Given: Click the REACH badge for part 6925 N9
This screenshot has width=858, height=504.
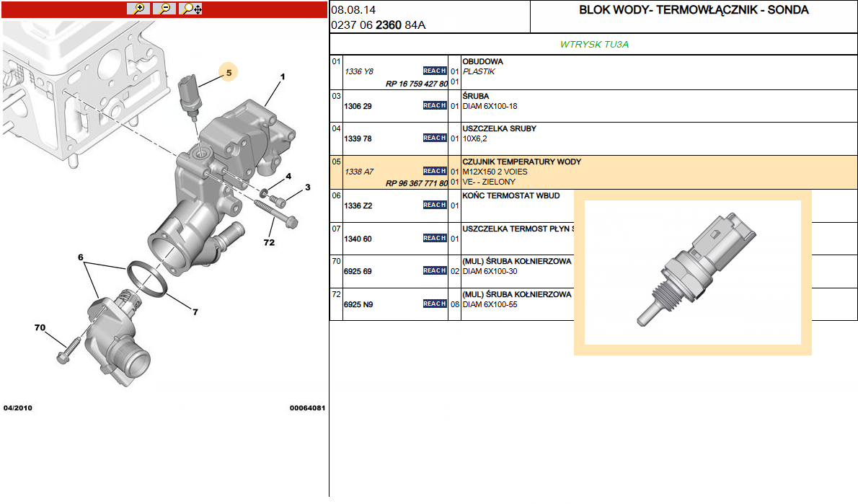Looking at the screenshot, I should tap(435, 304).
